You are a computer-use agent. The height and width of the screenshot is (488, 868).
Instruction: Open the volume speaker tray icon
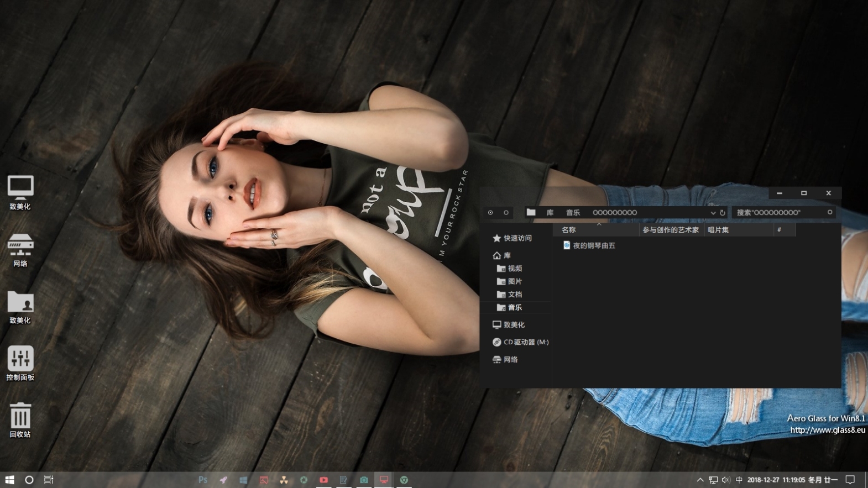(726, 480)
